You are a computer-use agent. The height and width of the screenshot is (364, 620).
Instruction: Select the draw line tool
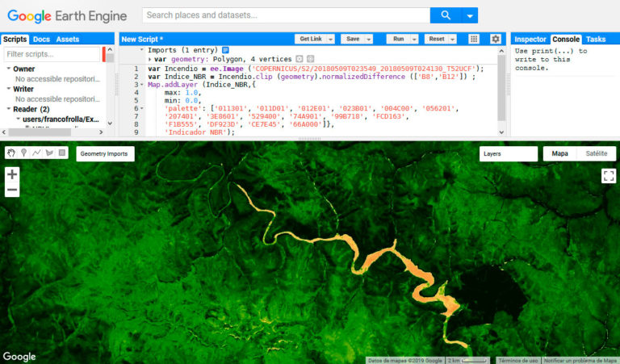click(x=36, y=153)
